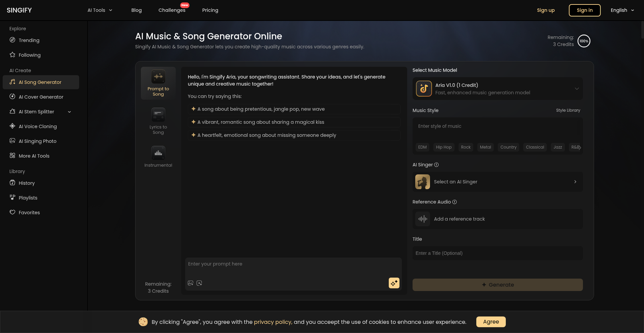This screenshot has width=644, height=333.
Task: Toggle the EDM style tag
Action: (422, 147)
